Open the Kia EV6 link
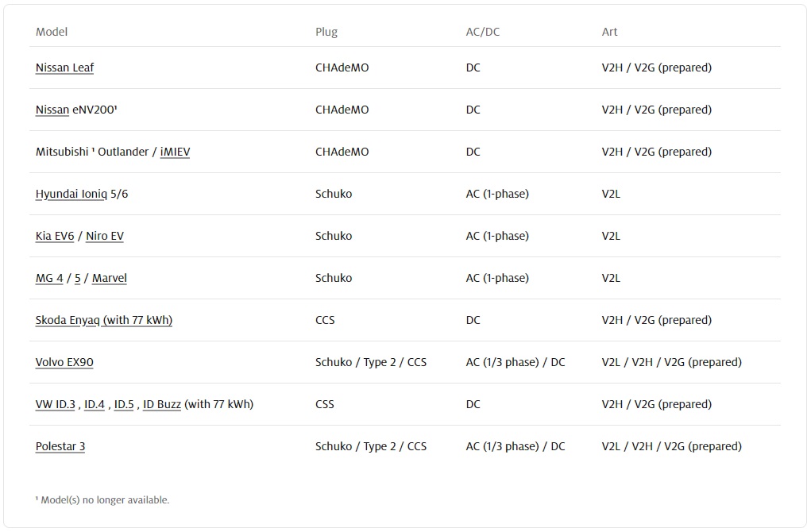The height and width of the screenshot is (532, 811). pyautogui.click(x=55, y=237)
